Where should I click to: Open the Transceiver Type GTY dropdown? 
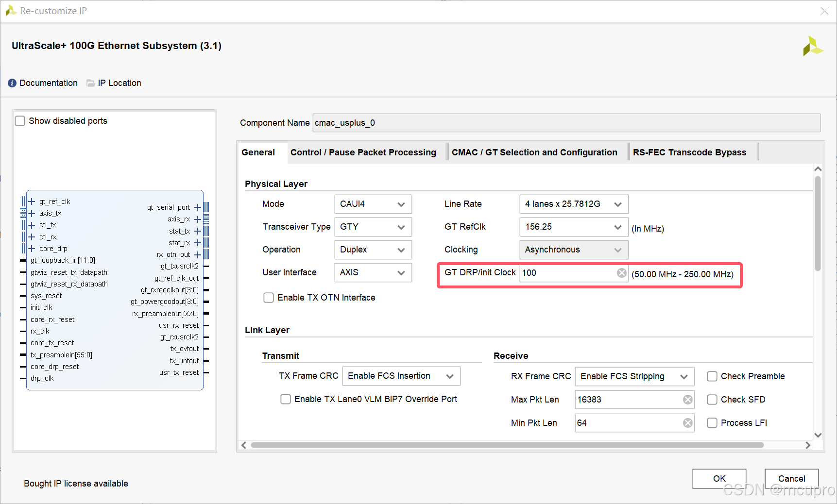pos(373,227)
